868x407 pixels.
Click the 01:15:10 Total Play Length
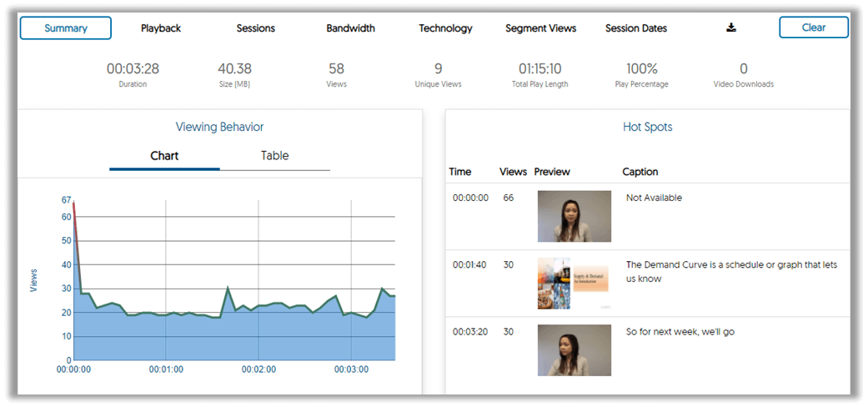coord(539,68)
